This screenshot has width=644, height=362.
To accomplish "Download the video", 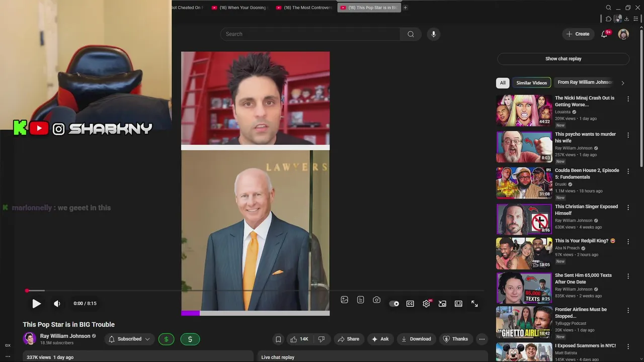I will 416,339.
